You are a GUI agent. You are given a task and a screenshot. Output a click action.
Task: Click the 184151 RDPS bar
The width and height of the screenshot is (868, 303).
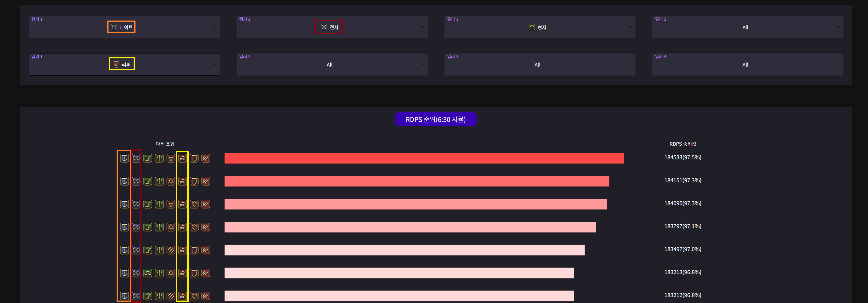pyautogui.click(x=417, y=181)
